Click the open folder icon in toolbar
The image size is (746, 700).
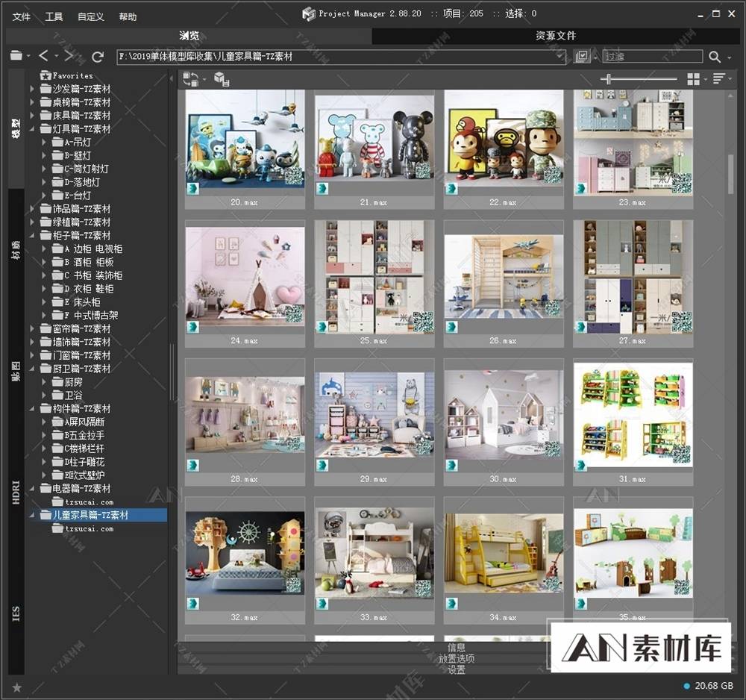click(x=16, y=56)
